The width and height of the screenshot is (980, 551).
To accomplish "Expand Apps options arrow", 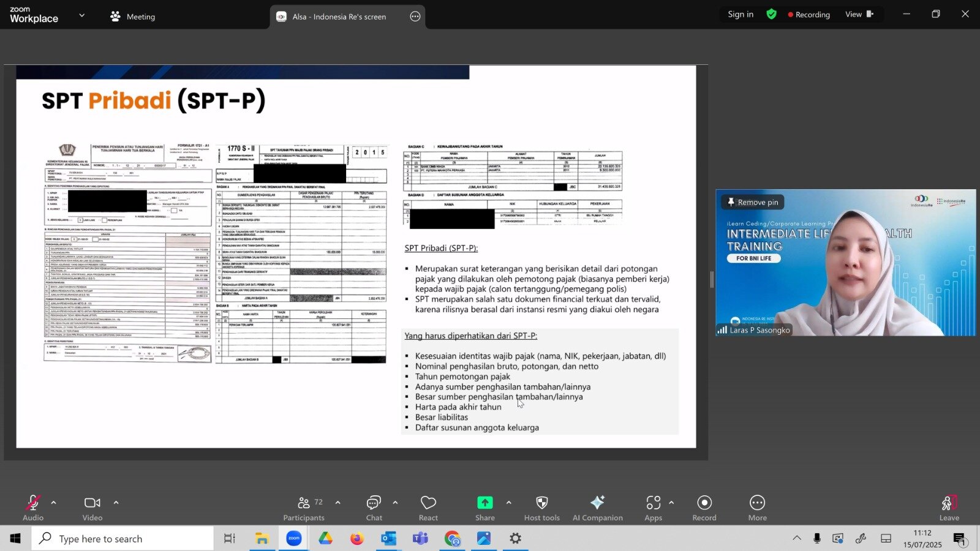I will pos(671,503).
